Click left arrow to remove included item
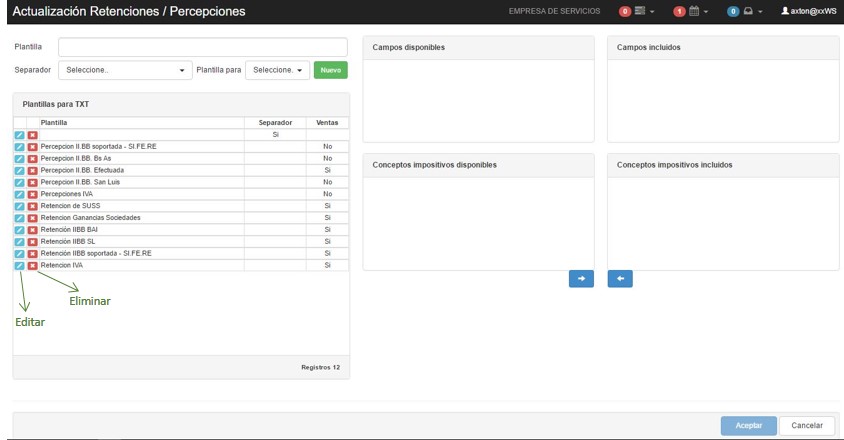844x440 pixels. tap(620, 279)
